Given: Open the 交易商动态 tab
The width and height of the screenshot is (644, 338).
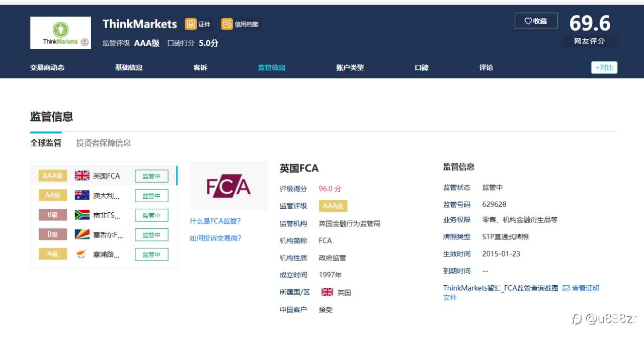Looking at the screenshot, I should point(47,67).
